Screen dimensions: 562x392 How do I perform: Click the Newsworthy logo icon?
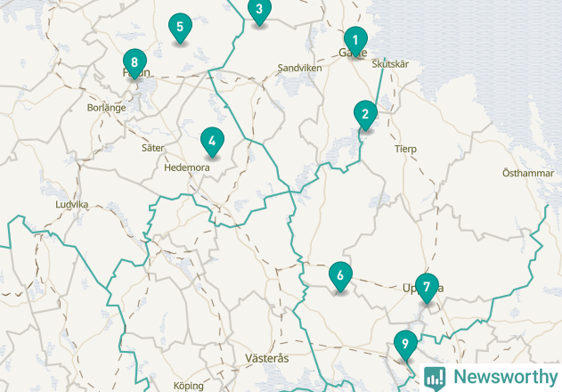[x=435, y=379]
